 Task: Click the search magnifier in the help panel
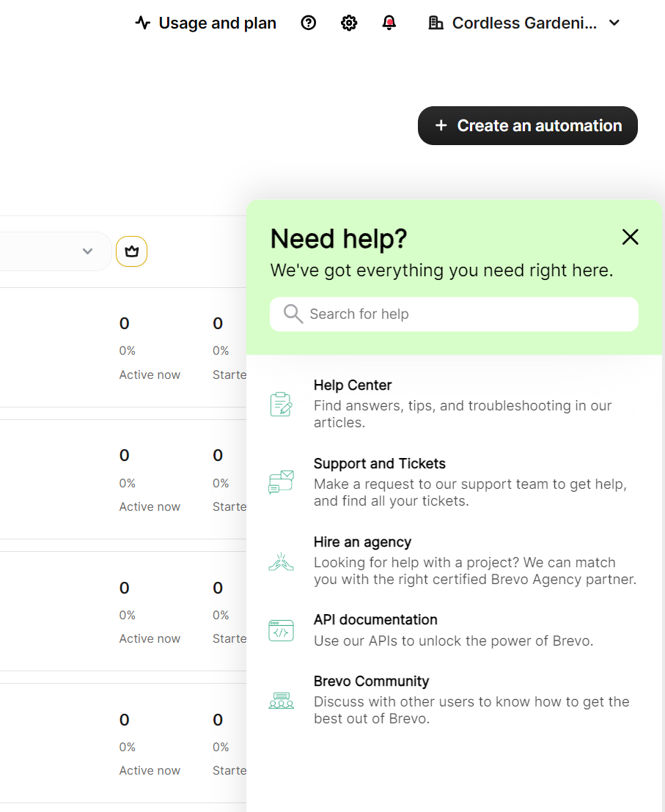(x=293, y=314)
